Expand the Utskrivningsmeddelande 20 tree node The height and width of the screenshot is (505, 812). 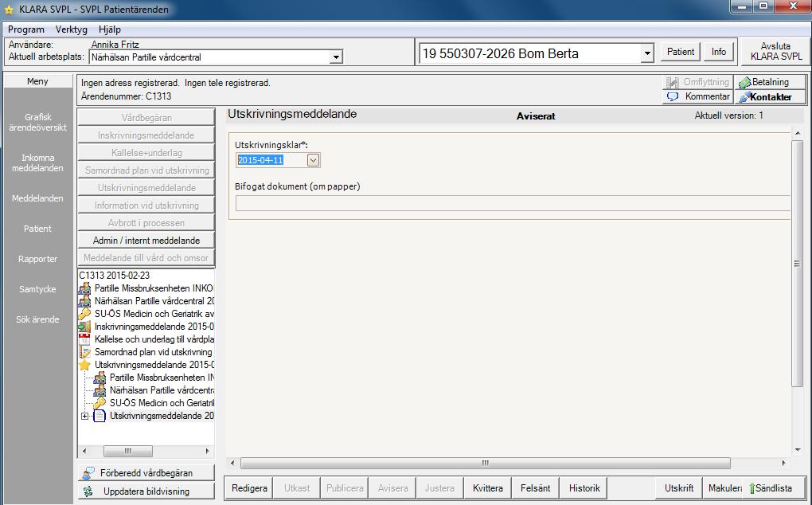(x=84, y=416)
